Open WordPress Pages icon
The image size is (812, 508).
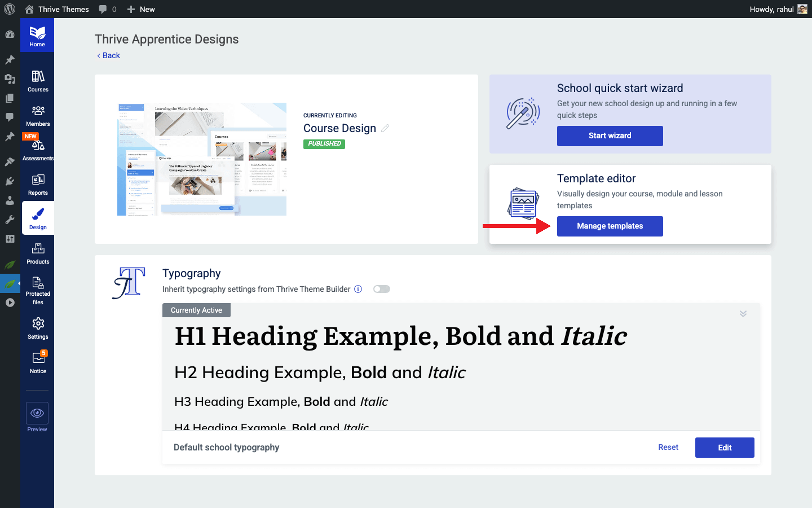[10, 98]
